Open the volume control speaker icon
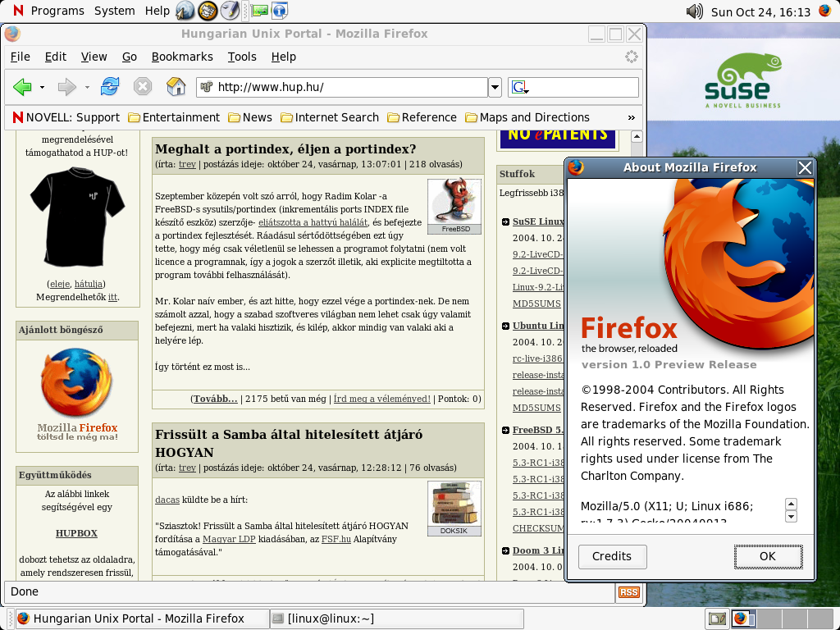840x630 pixels. point(694,11)
